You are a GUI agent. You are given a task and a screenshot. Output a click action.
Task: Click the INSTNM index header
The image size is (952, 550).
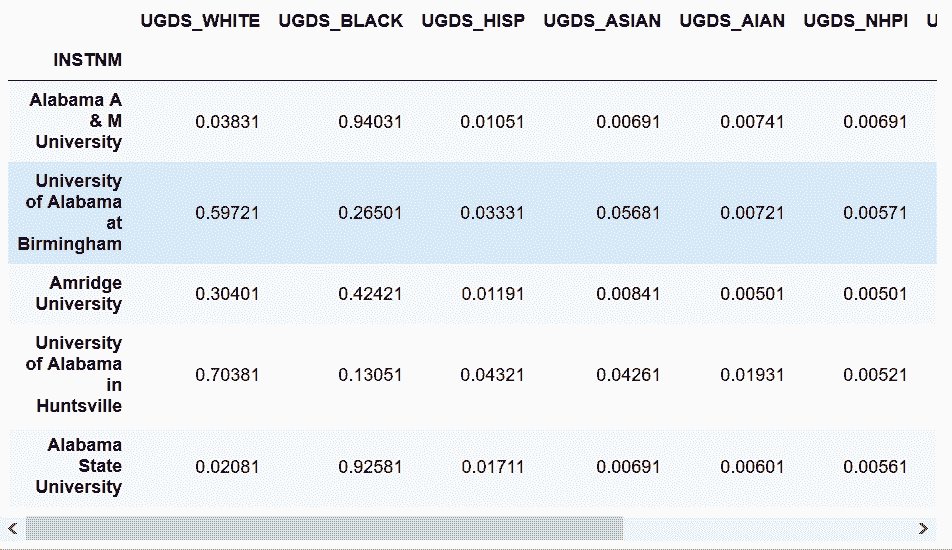coord(87,60)
